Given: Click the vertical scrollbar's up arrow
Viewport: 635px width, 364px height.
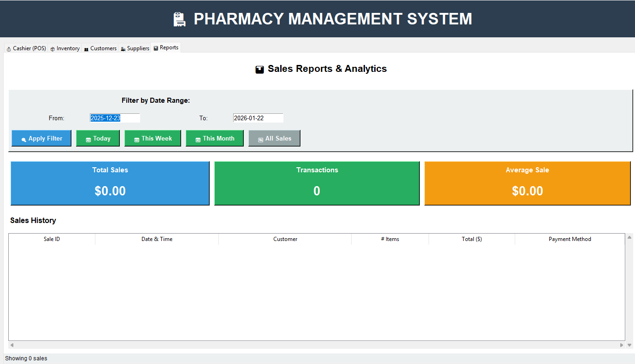Looking at the screenshot, I should point(629,236).
